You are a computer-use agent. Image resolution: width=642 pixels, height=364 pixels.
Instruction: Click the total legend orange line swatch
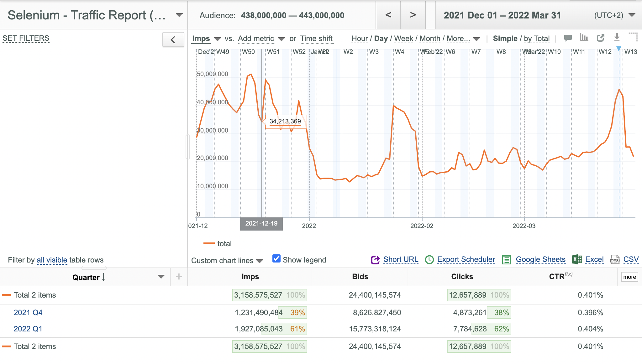[209, 243]
